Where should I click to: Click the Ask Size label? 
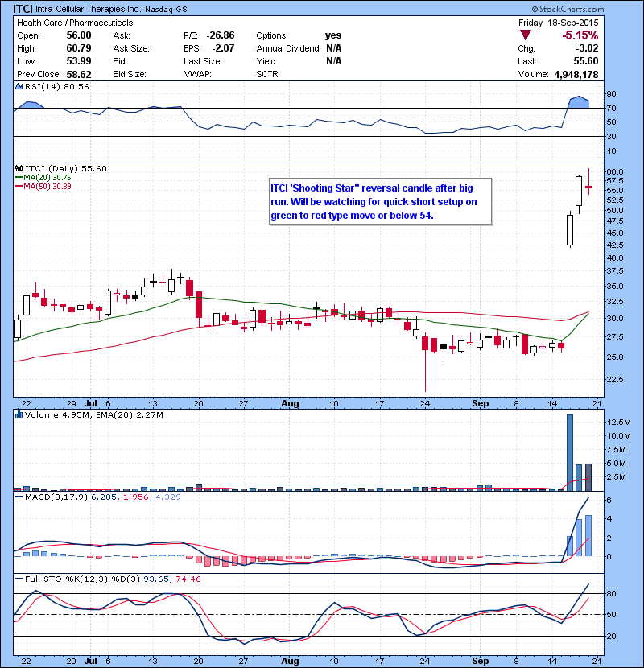pyautogui.click(x=131, y=48)
